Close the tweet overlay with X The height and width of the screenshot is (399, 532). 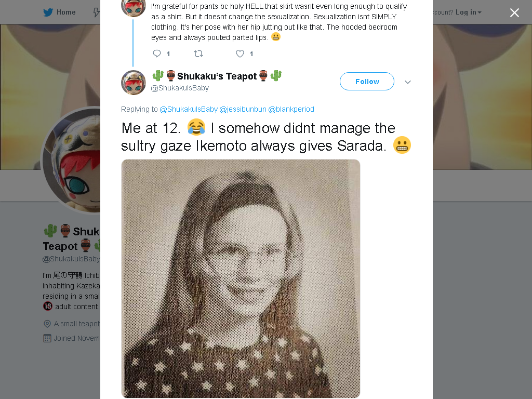pos(514,12)
